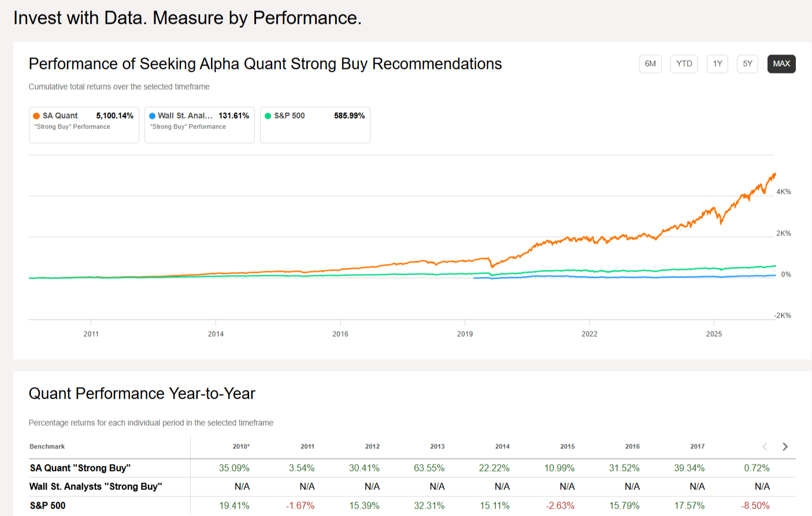Click the 2010 column header
The height and width of the screenshot is (516, 812).
pos(241,447)
